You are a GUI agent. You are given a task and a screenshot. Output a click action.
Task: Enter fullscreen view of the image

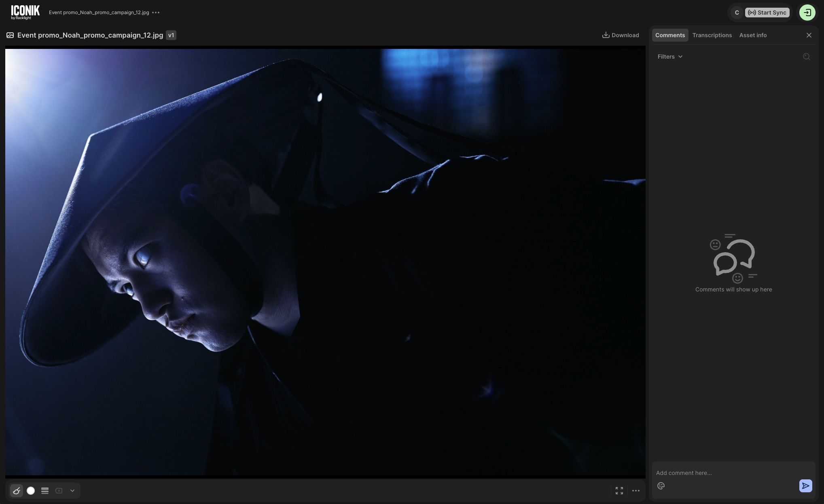tap(619, 491)
